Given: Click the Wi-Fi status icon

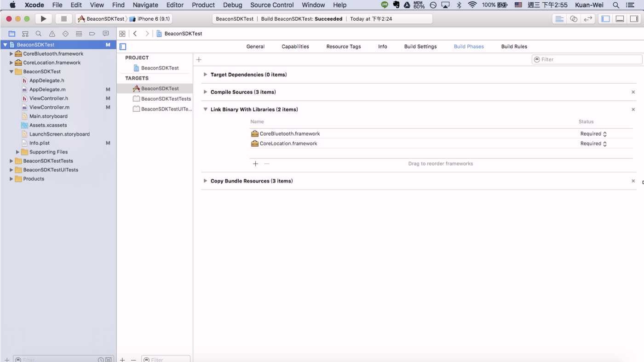Looking at the screenshot, I should tap(472, 5).
